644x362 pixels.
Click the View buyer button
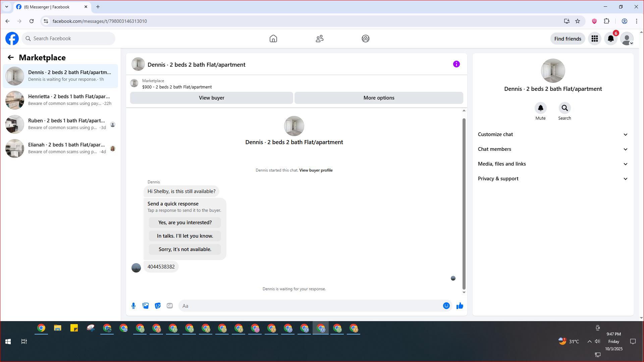pos(212,98)
